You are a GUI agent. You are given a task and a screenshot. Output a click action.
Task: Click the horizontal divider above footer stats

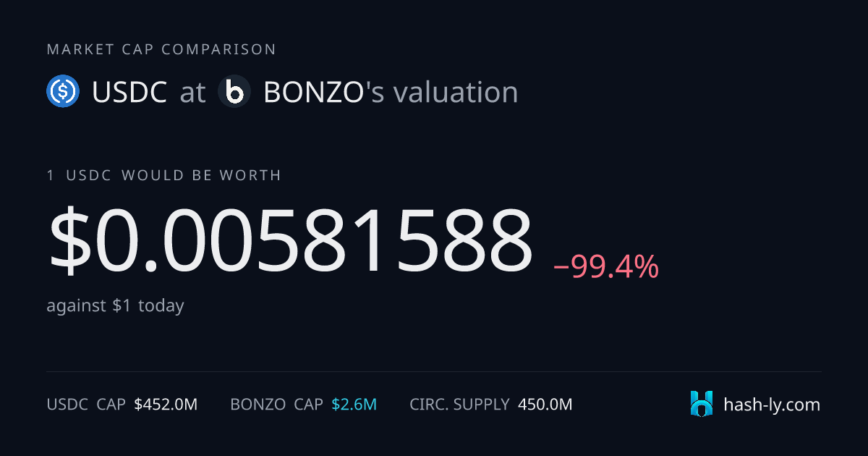pos(434,372)
